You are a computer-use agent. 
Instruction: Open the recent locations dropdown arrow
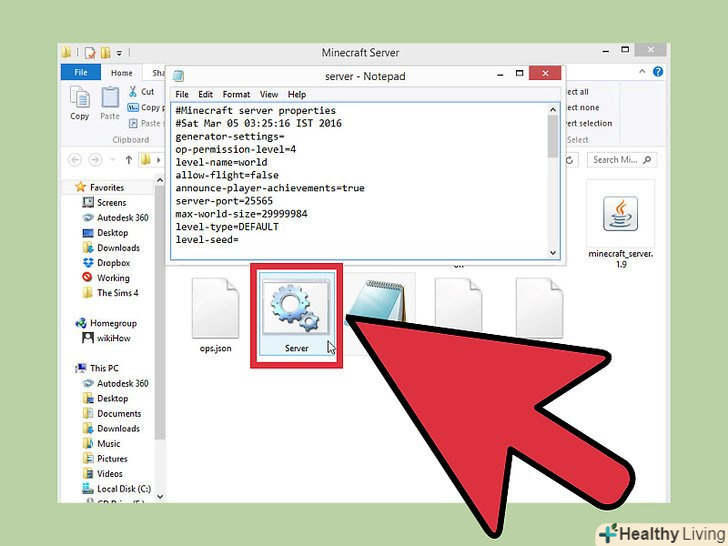[x=112, y=161]
